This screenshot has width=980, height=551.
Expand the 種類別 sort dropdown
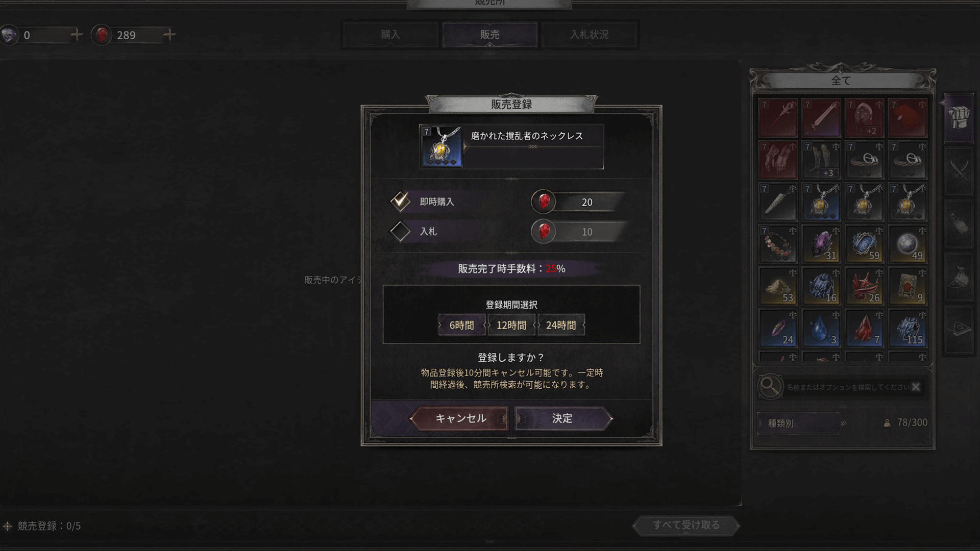(801, 423)
